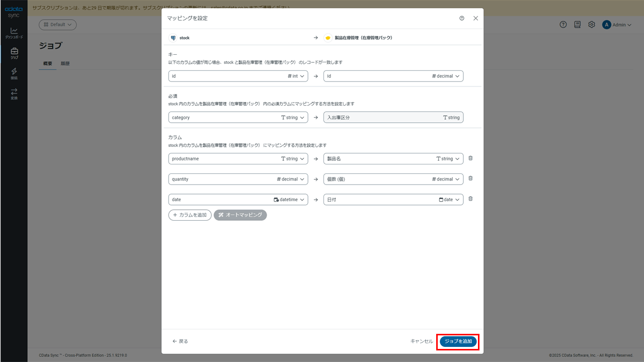Expand the id source column dropdown
The width and height of the screenshot is (644, 362).
pos(238,76)
